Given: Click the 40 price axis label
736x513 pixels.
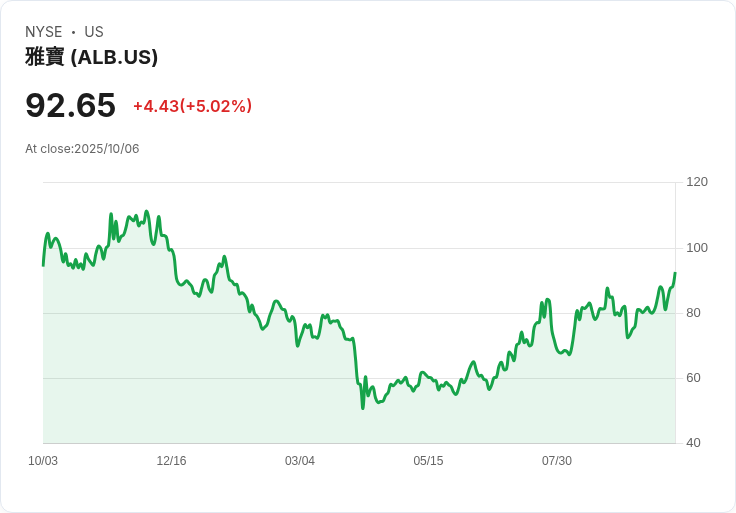Looking at the screenshot, I should (693, 443).
